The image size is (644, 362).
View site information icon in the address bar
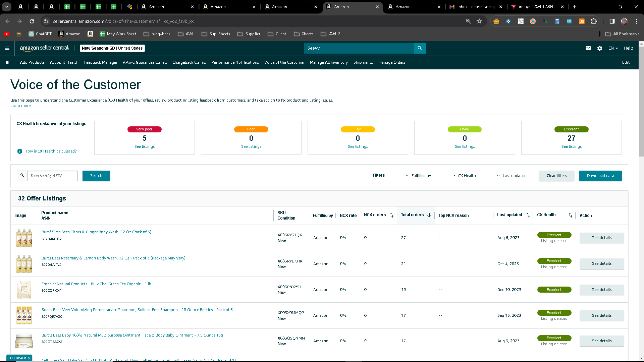click(46, 21)
